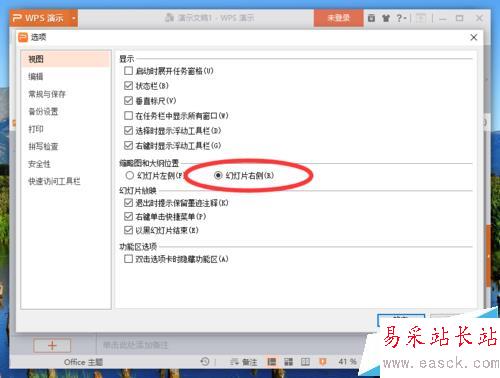
Task: Toggle the 垂直标尺 checkbox
Action: [x=128, y=100]
